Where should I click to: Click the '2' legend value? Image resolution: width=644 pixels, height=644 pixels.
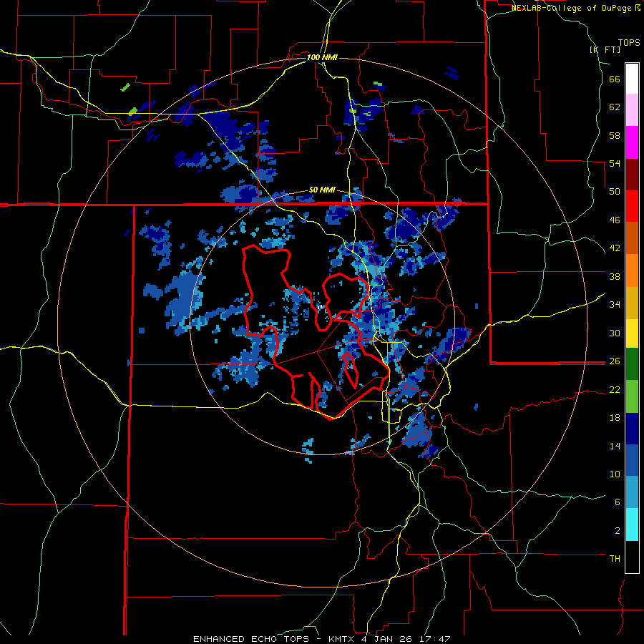(618, 530)
